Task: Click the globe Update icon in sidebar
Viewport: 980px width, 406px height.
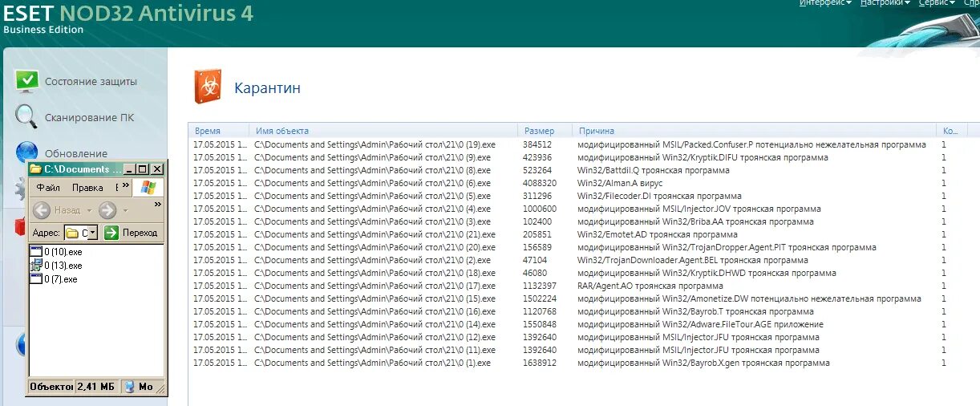Action: (x=26, y=150)
